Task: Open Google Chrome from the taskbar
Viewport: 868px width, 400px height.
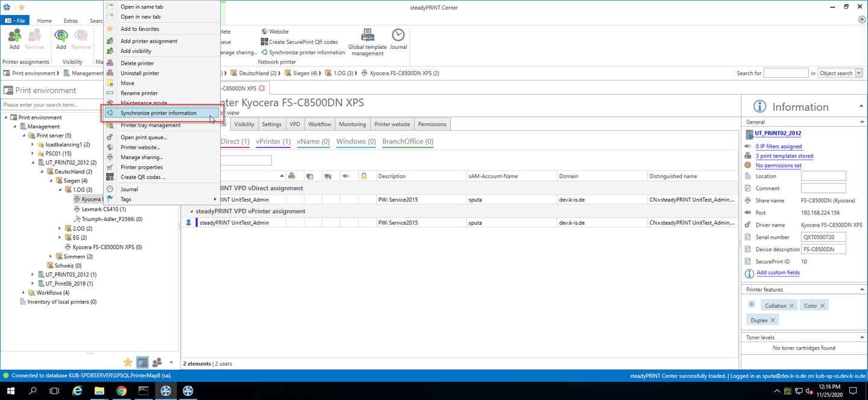Action: [x=122, y=391]
